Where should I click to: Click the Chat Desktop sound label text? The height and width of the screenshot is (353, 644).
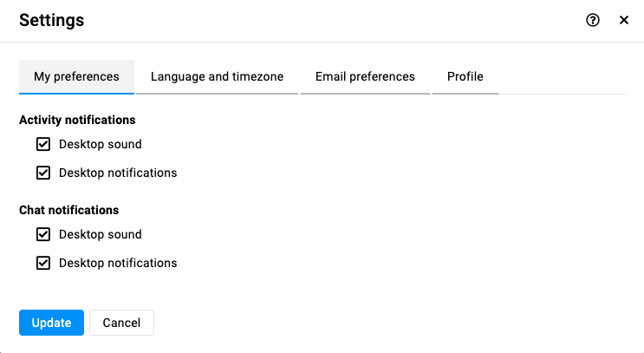[x=101, y=234]
